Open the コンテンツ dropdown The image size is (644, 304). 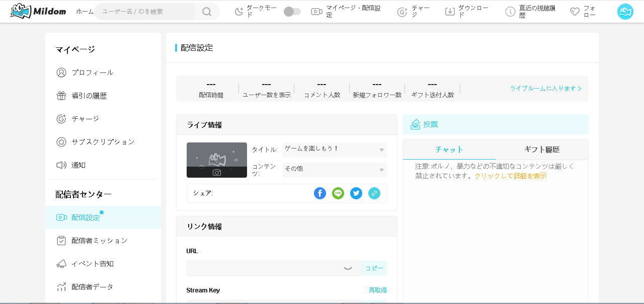point(335,170)
